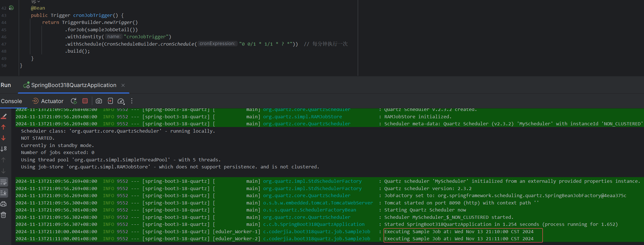This screenshot has width=644, height=245.
Task: Click 'Currently in standby mode.' console line
Action: [57, 145]
